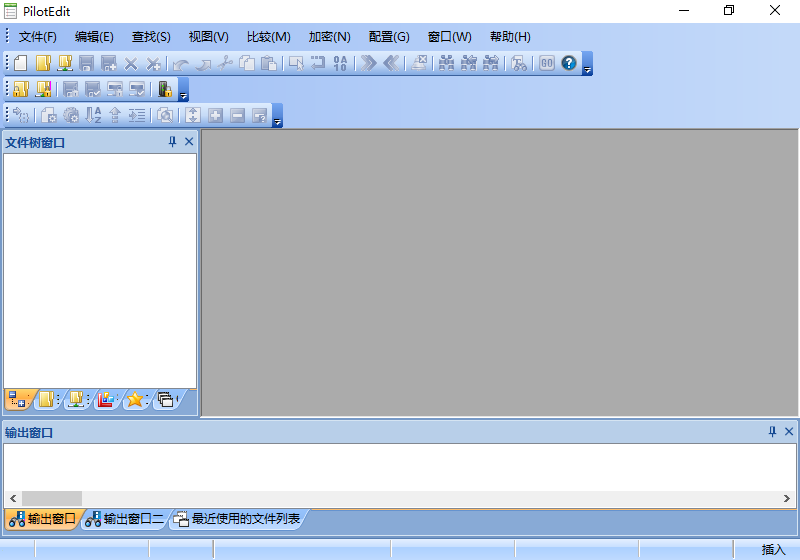Image resolution: width=800 pixels, height=560 pixels.
Task: Click the open encrypted FTP file icon
Action: (x=43, y=89)
